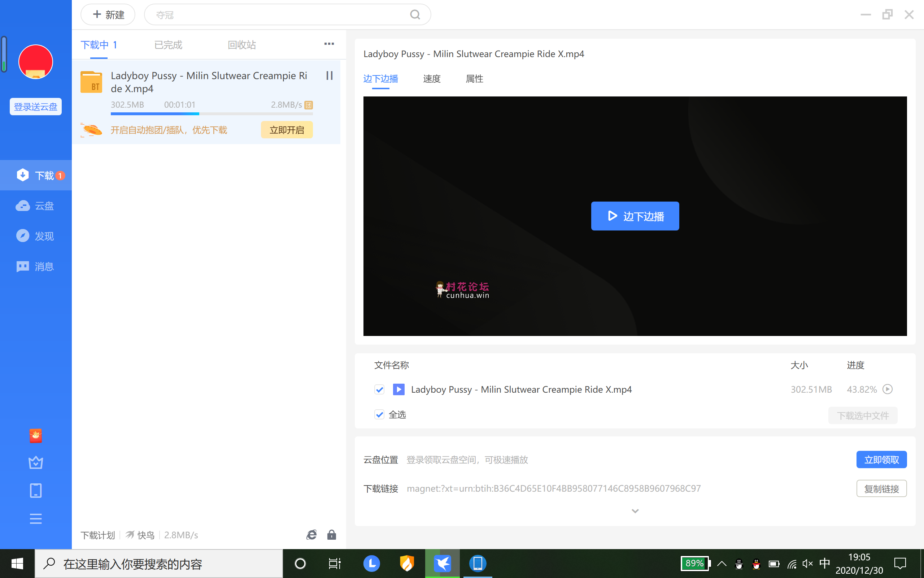Click the user avatar in the sidebar
924x578 pixels.
(x=35, y=62)
